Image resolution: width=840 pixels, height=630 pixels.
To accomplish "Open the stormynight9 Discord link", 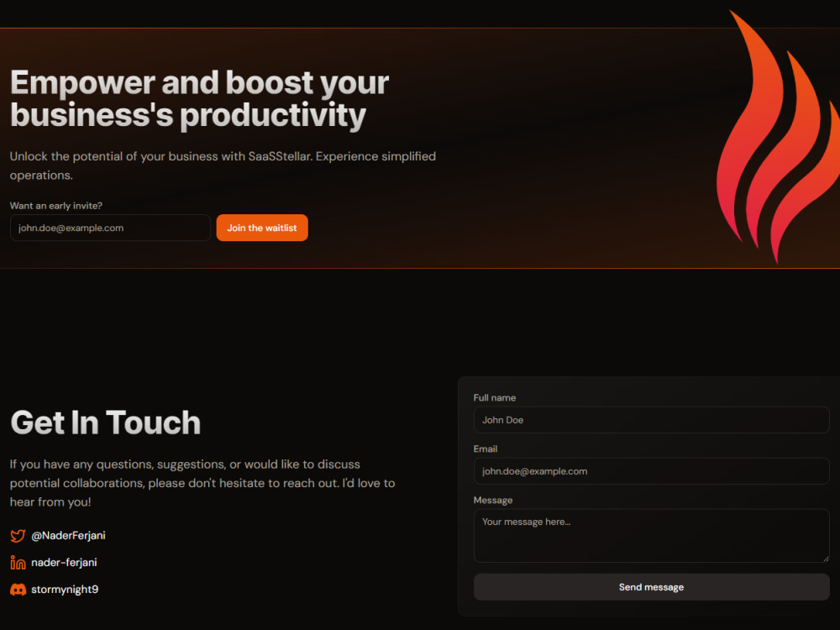I will click(x=65, y=590).
